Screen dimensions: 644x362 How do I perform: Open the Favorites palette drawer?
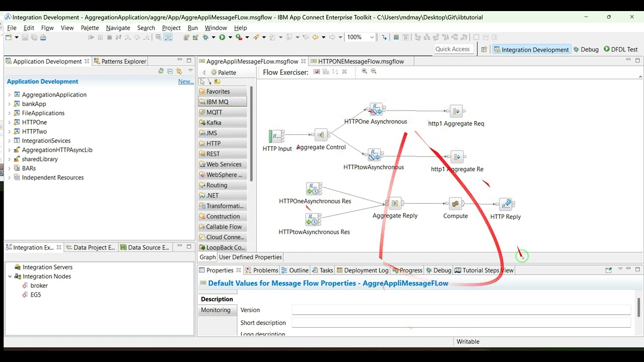222,92
